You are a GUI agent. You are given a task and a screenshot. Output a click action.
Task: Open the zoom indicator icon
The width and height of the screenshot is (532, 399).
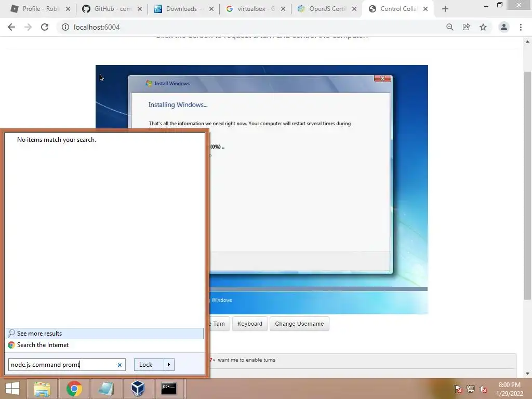tap(449, 27)
